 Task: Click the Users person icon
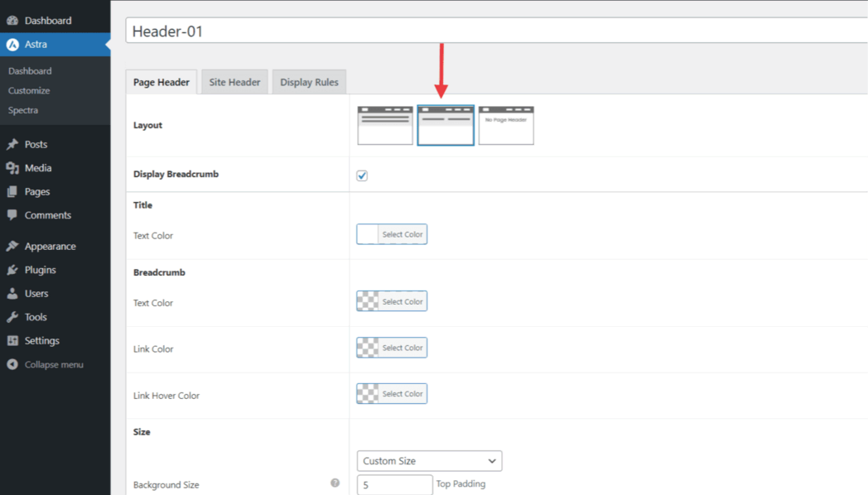pyautogui.click(x=12, y=294)
